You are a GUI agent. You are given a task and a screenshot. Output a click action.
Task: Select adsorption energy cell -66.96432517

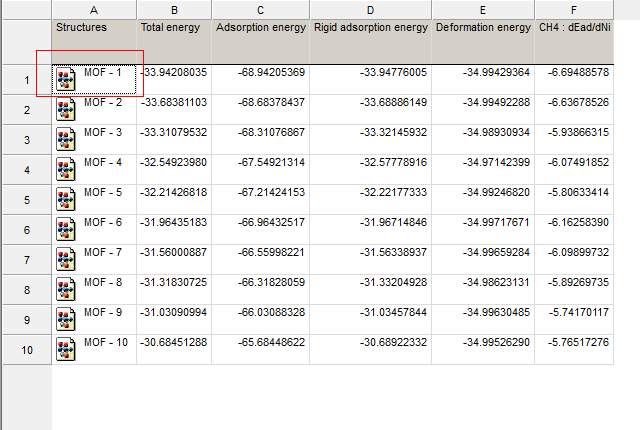pos(260,230)
